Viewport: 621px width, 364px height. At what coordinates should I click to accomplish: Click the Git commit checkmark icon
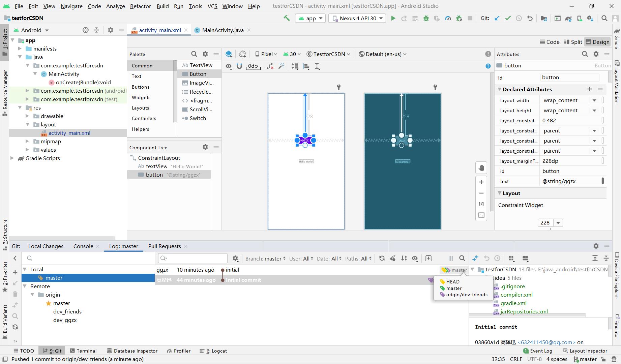click(x=508, y=18)
